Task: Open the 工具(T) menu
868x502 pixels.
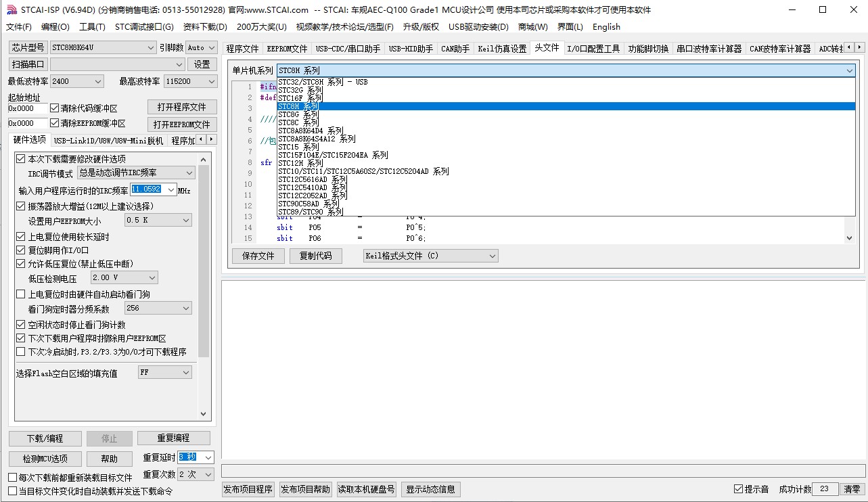Action: pos(92,26)
